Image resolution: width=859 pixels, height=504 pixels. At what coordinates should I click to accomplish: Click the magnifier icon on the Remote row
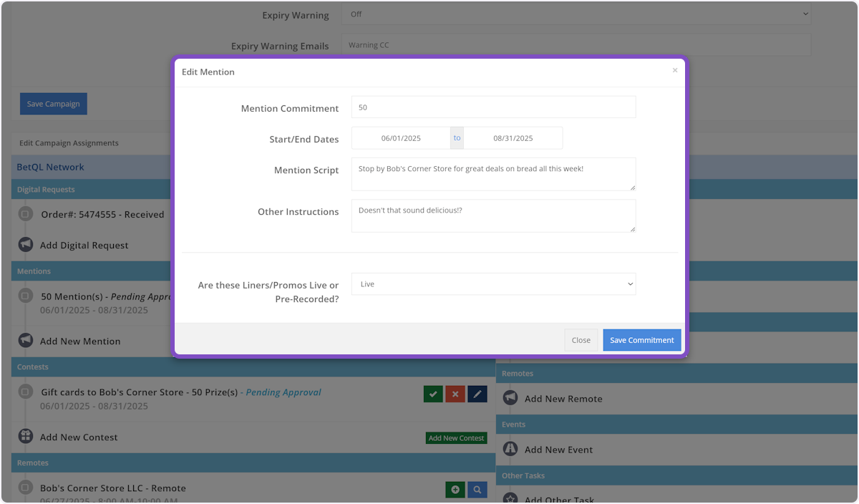[x=477, y=490]
